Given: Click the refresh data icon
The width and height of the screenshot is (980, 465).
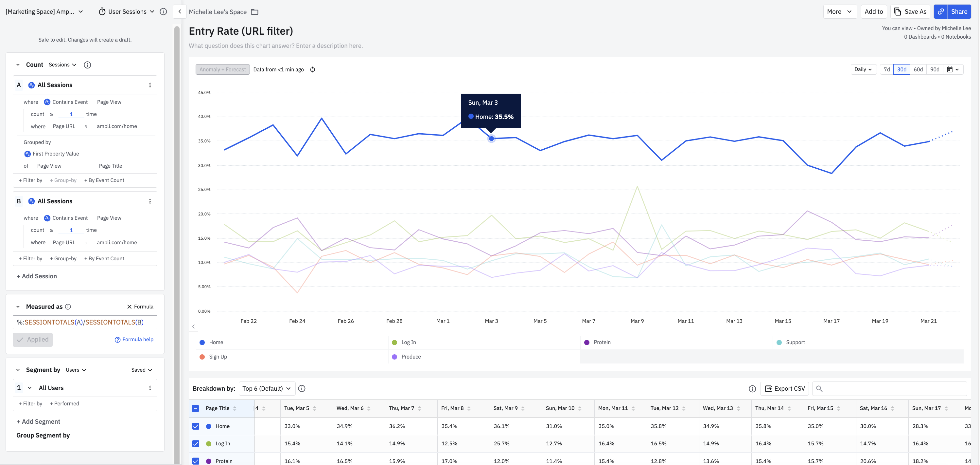Looking at the screenshot, I should pos(312,70).
